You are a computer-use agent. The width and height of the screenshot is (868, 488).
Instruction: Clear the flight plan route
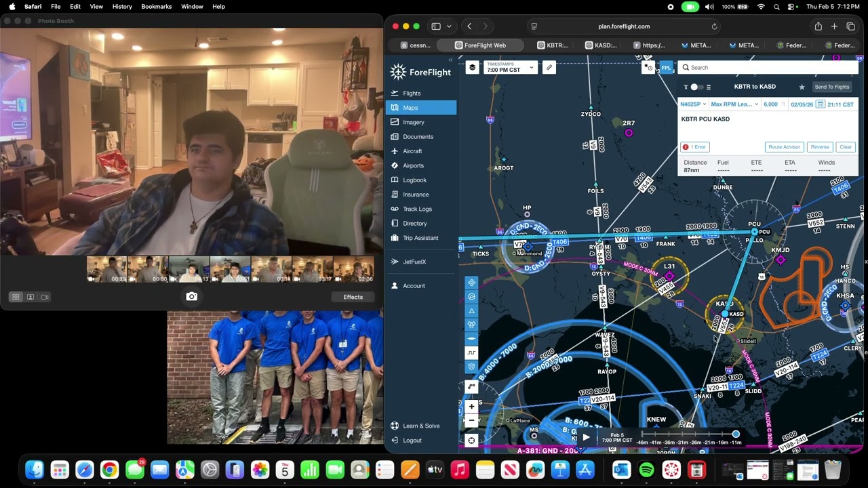pyautogui.click(x=846, y=147)
